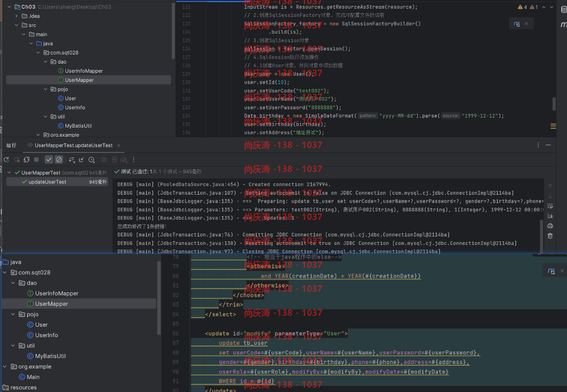Select MyBatisUtil in upper Ch03 tree
567x392 pixels.
(x=75, y=126)
